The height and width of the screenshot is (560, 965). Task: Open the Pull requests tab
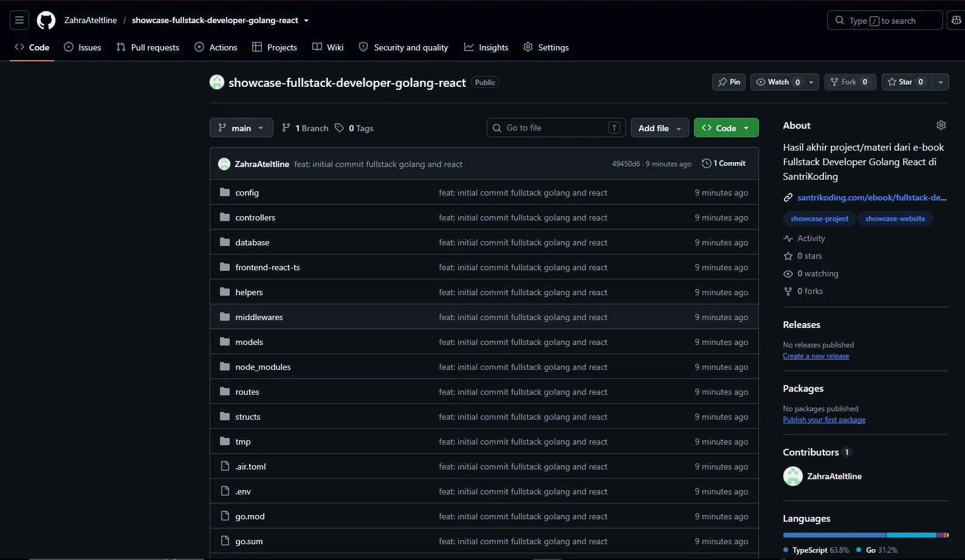click(x=148, y=47)
